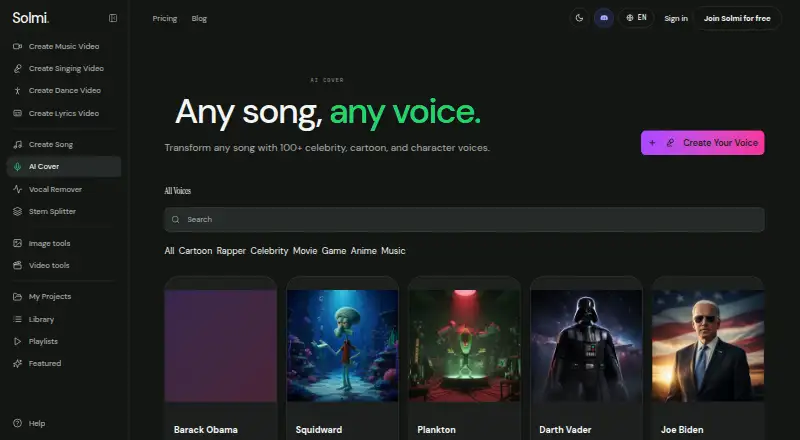Click the Create Singing Video microphone icon

click(x=17, y=68)
